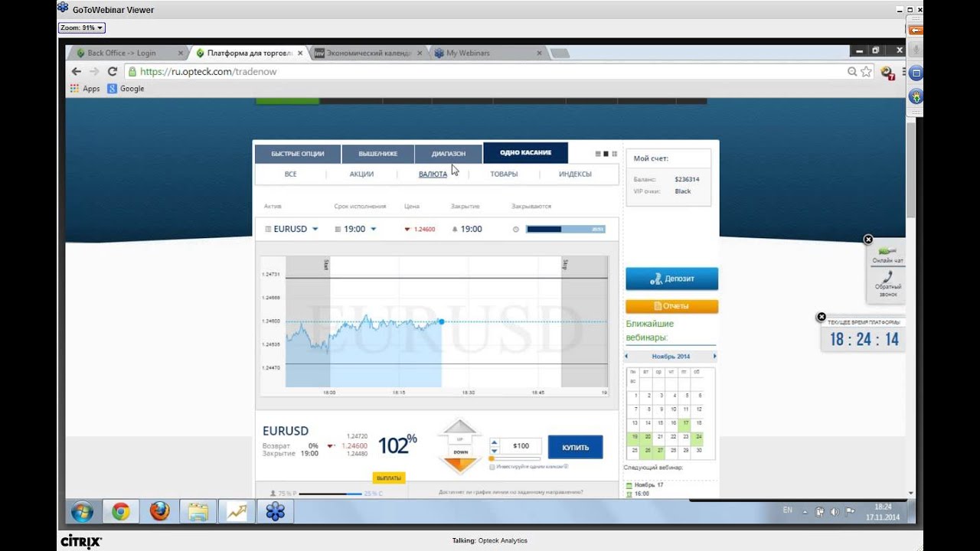Switch to grid layout view icon

pos(614,154)
